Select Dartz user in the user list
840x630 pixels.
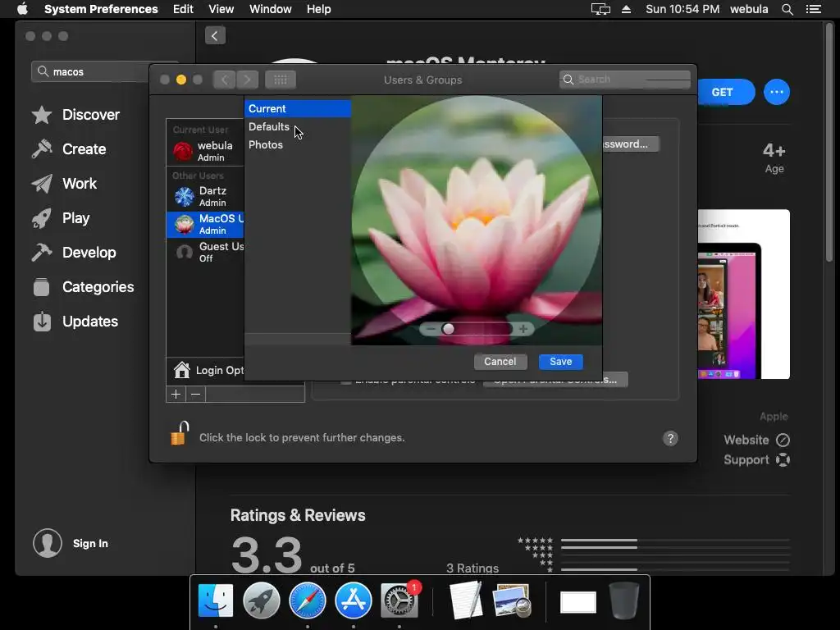(205, 197)
